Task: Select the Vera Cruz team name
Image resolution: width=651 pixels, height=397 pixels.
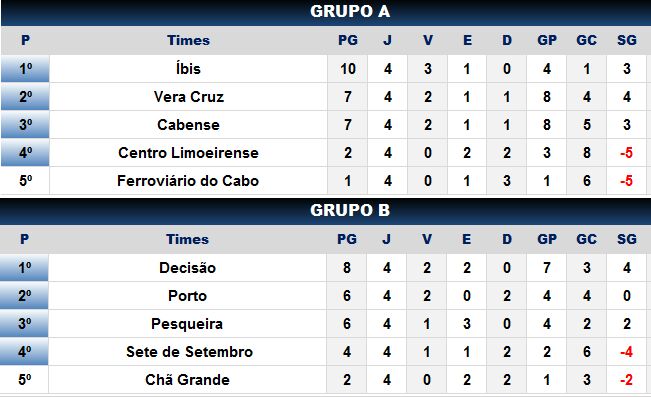Action: (188, 97)
